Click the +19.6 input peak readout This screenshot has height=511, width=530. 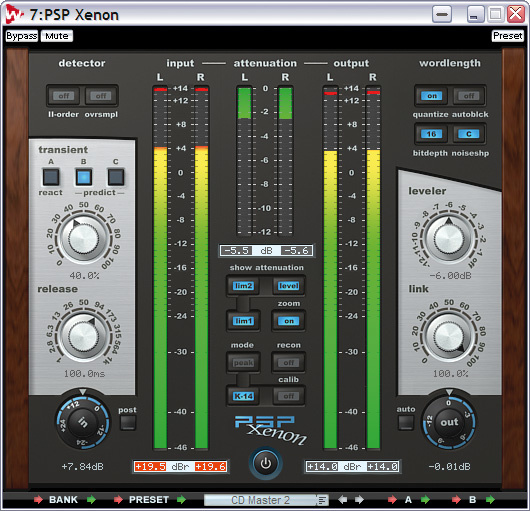[x=210, y=467]
